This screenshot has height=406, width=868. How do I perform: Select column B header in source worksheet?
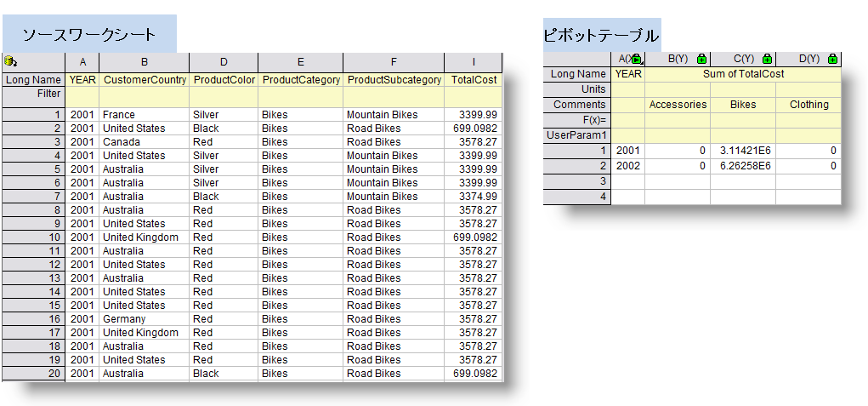(x=145, y=62)
